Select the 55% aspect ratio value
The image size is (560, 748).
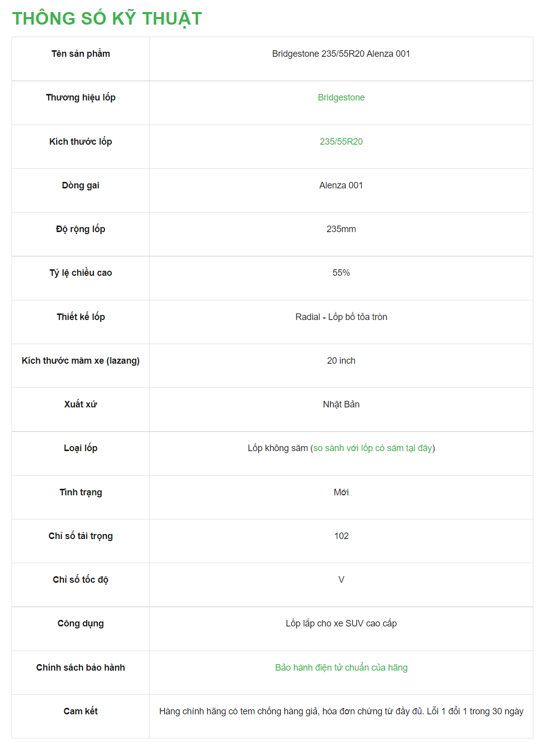click(341, 273)
